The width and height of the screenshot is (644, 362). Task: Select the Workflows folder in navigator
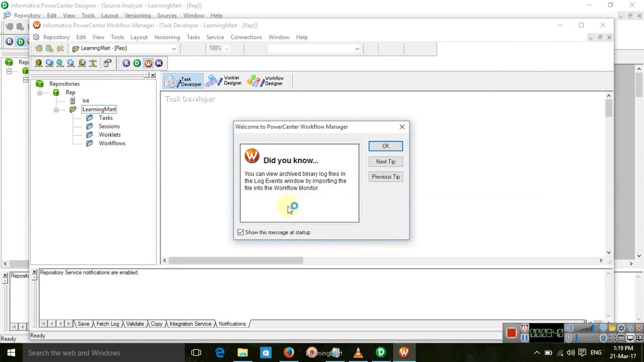click(x=112, y=143)
